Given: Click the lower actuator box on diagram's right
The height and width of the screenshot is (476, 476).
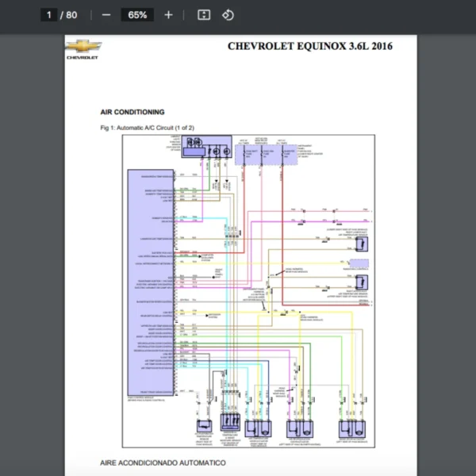Looking at the screenshot, I should coord(361,282).
